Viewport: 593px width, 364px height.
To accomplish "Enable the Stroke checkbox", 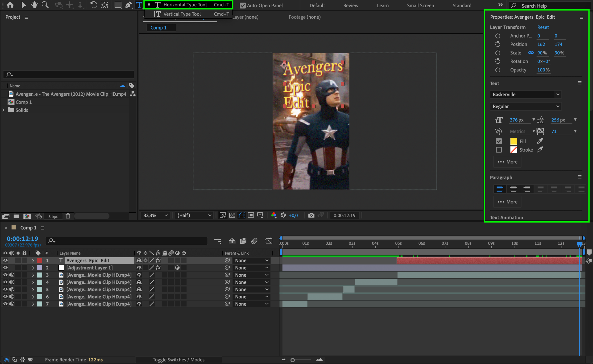I will [x=499, y=150].
